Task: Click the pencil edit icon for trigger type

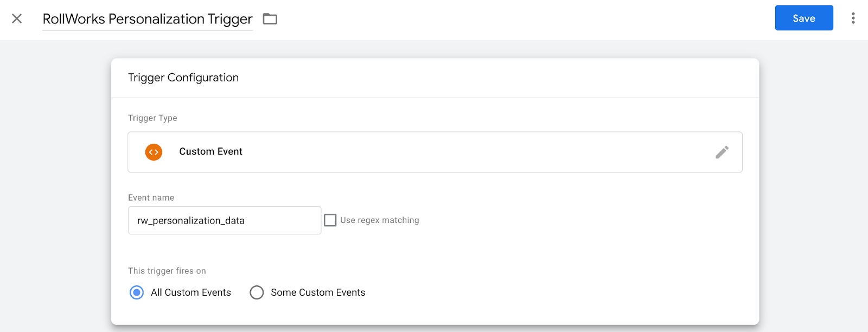Action: 722,152
